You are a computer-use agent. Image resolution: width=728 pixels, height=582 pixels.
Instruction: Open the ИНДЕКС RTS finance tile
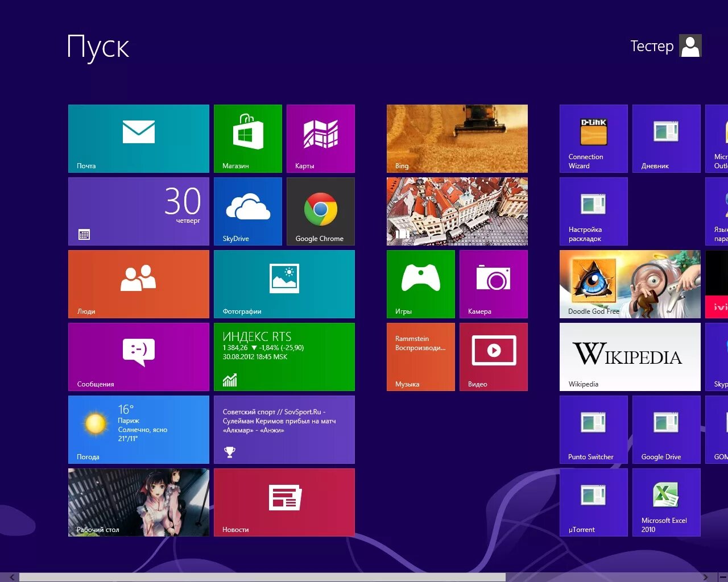pyautogui.click(x=284, y=357)
